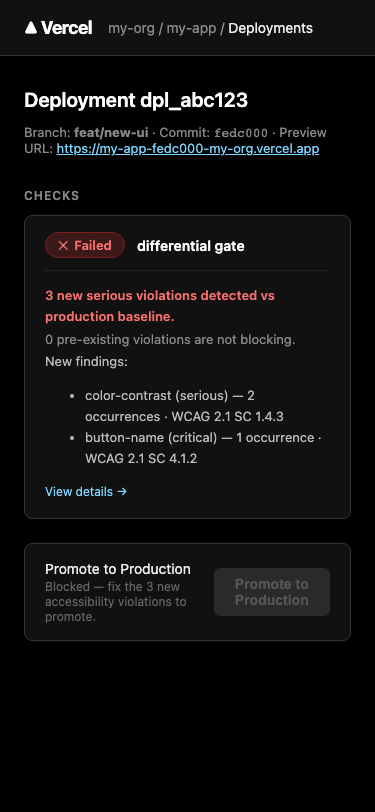
Task: Open the preview deployment URL link
Action: (188, 149)
